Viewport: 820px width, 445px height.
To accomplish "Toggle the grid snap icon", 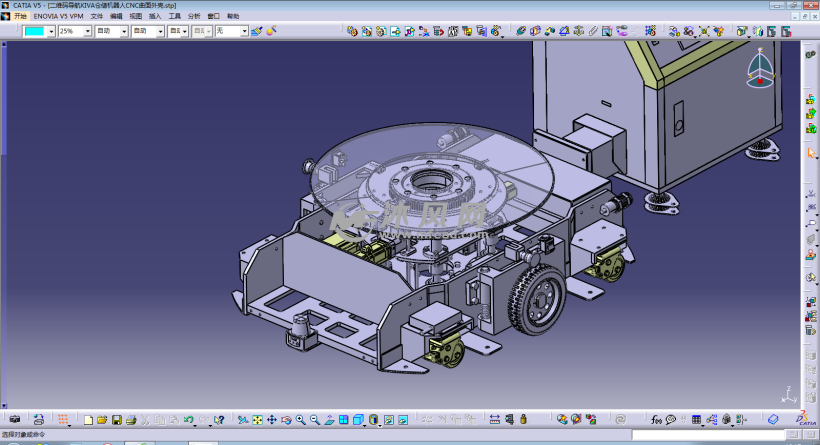I will [x=64, y=419].
